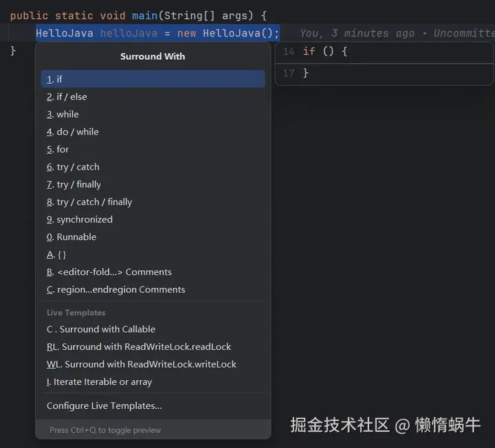Viewport: 495px width, 448px height.
Task: Pick '4. do / while' option
Action: pos(153,131)
